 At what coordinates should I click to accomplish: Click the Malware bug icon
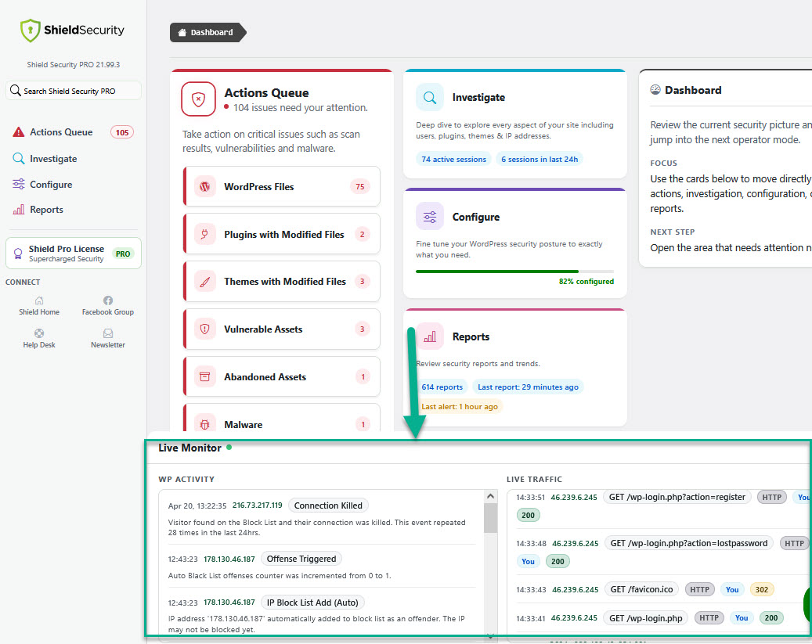click(x=205, y=424)
